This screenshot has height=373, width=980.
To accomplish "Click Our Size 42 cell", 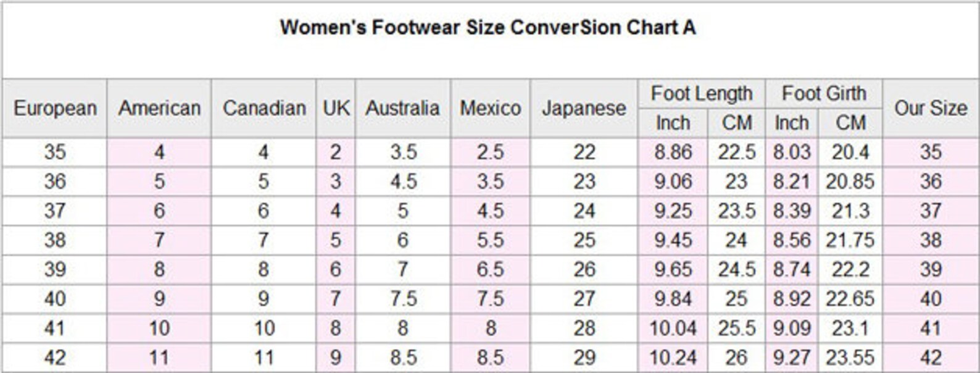I will tap(931, 358).
